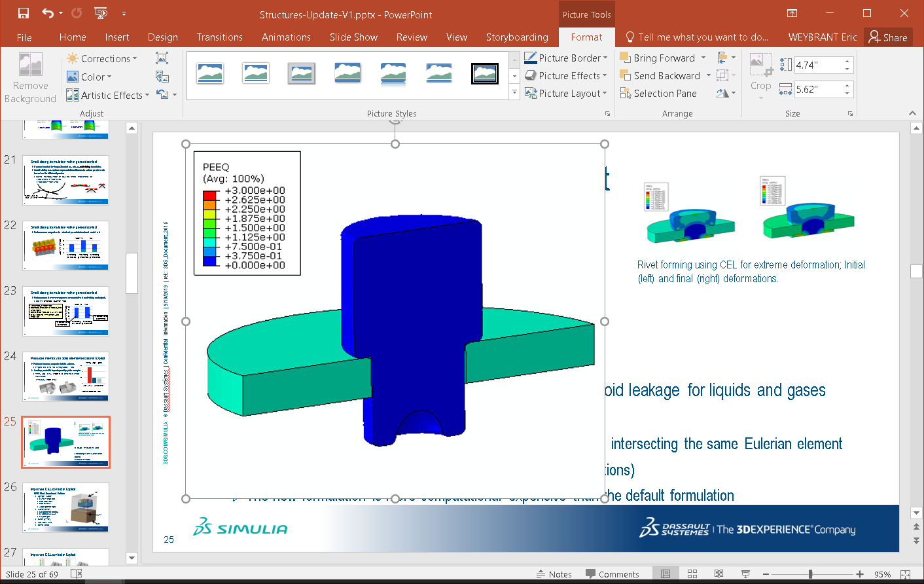Viewport: 924px width, 584px height.
Task: Start Slide Show from status bar icon
Action: click(x=745, y=574)
